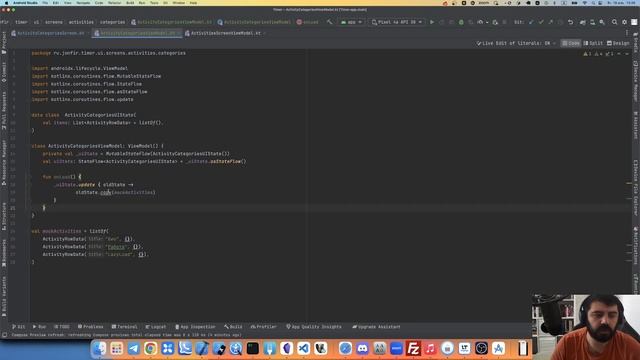The width and height of the screenshot is (640, 360).
Task: Open Telegram from the dock
Action: [x=133, y=348]
